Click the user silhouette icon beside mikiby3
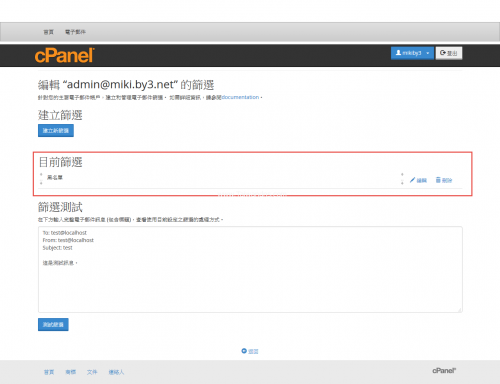This screenshot has width=500, height=384. click(398, 53)
